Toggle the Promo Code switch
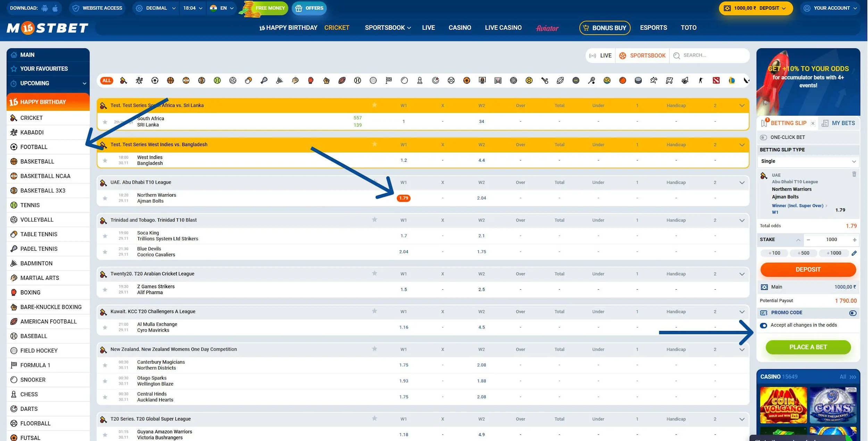This screenshot has width=868, height=441. coord(852,313)
